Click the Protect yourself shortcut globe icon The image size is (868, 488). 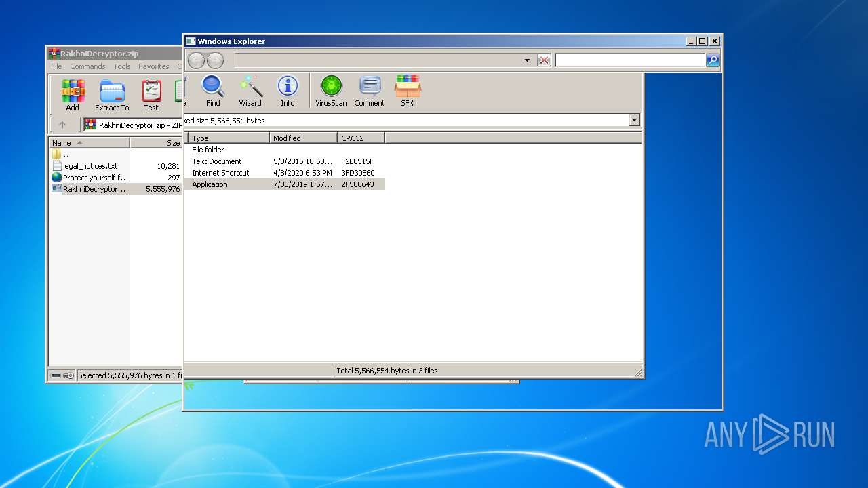57,178
